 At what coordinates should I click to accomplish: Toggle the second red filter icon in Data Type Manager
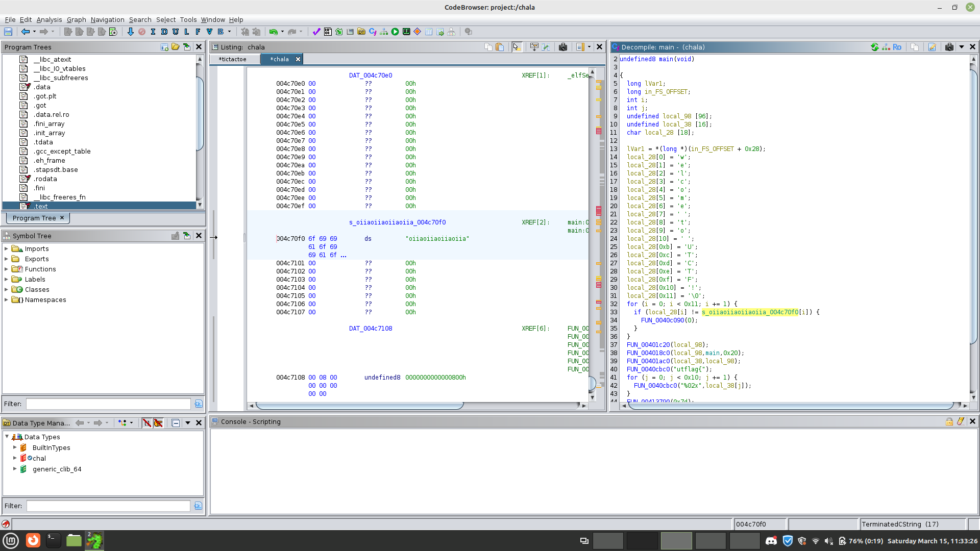click(158, 422)
